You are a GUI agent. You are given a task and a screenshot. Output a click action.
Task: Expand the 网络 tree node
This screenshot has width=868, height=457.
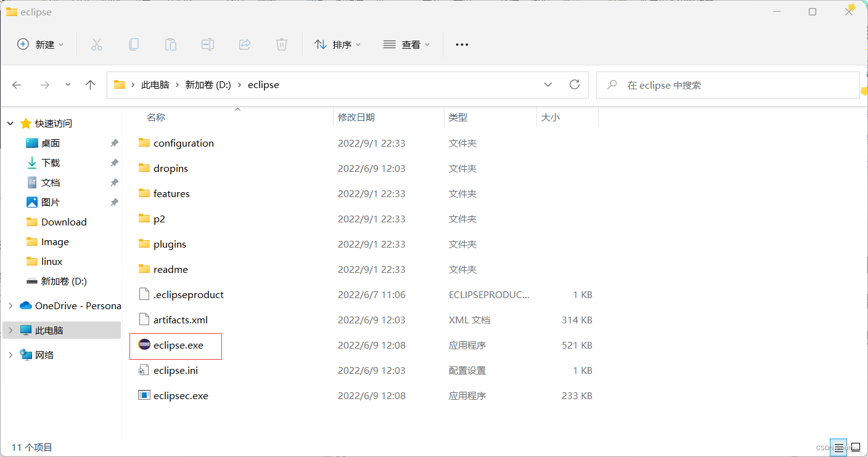(x=10, y=355)
